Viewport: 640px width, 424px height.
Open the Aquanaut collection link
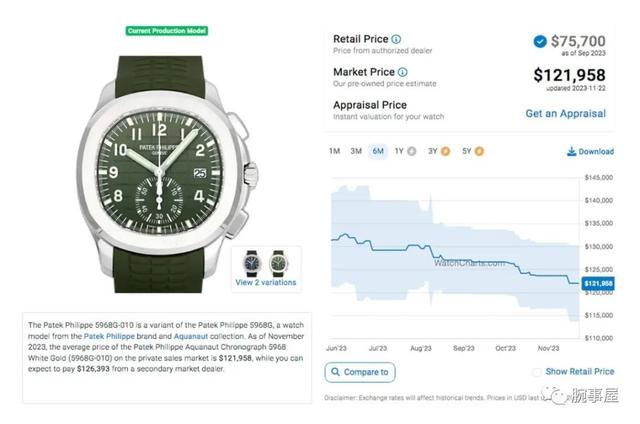tap(207, 337)
